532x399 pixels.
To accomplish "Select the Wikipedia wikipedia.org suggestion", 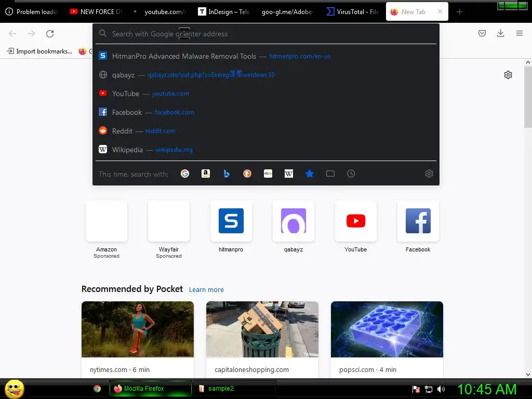I will tap(266, 149).
